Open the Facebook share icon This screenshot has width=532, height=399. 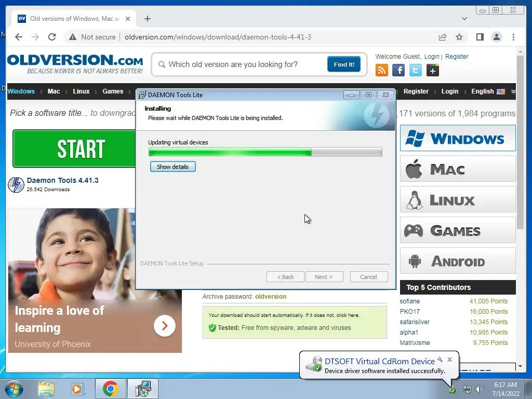(x=398, y=71)
